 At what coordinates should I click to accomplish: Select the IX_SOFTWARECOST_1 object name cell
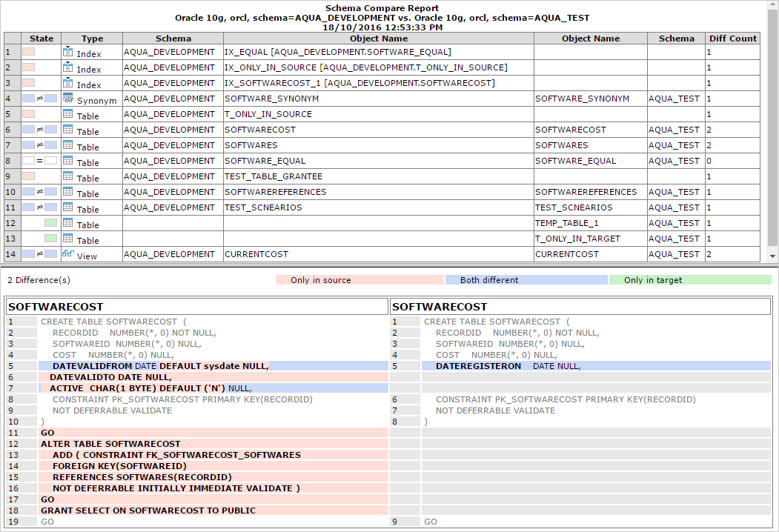pos(379,83)
